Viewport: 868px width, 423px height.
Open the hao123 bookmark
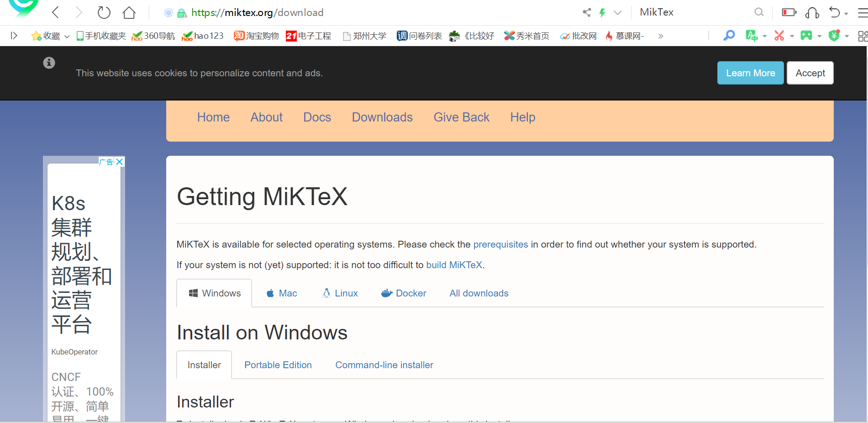[x=202, y=36]
